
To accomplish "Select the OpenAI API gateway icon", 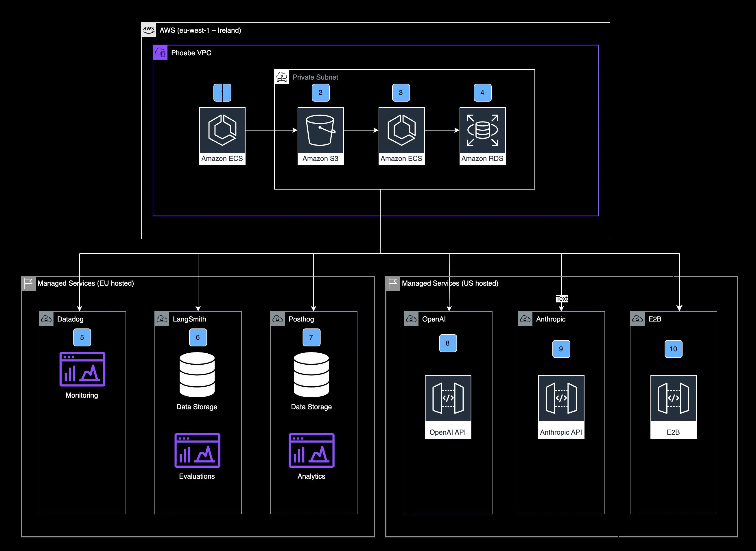I will click(448, 398).
